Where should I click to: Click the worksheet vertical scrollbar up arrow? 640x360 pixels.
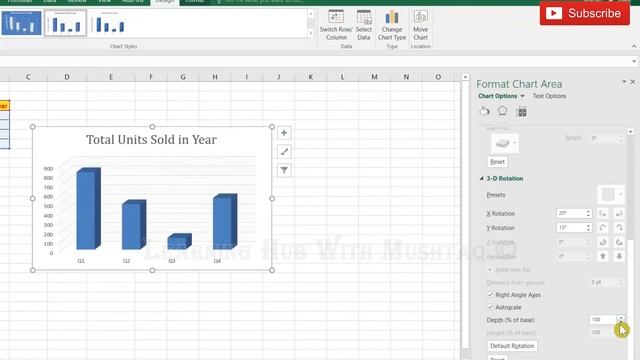[x=465, y=77]
